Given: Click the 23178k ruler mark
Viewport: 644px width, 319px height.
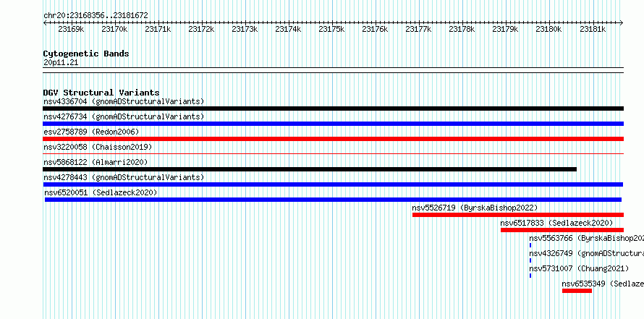Looking at the screenshot, I should [462, 29].
